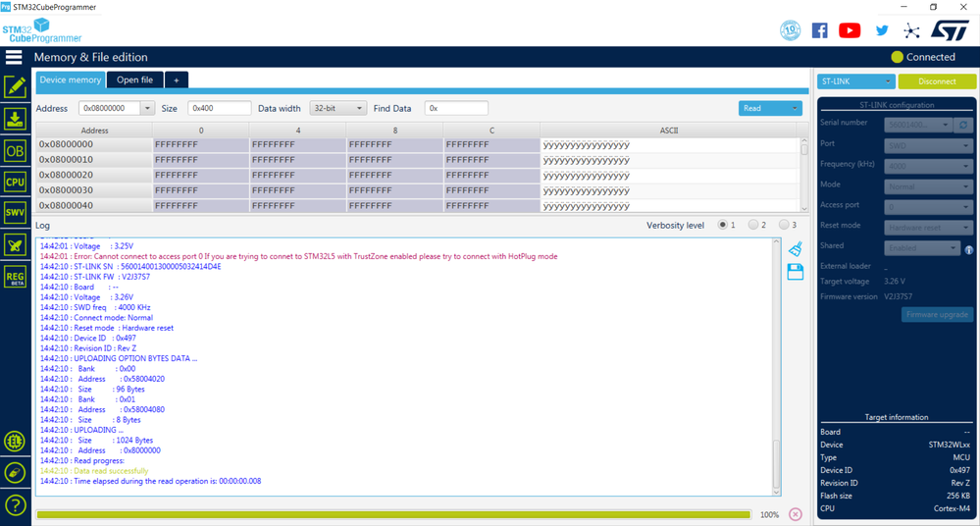The width and height of the screenshot is (980, 526).
Task: Switch to the Open file tab
Action: coord(134,80)
